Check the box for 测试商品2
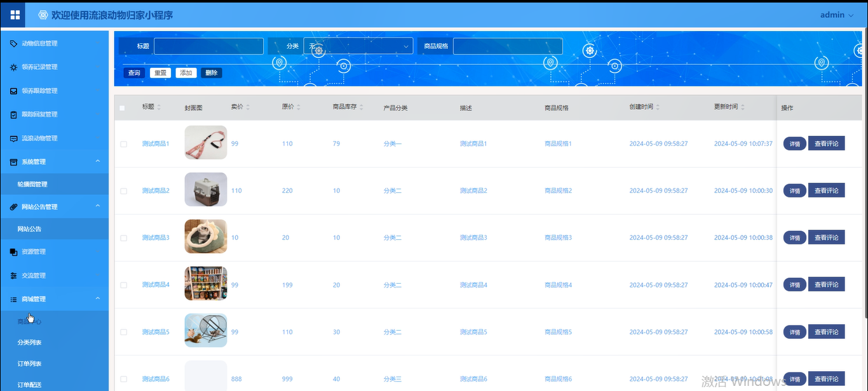Viewport: 868px width, 391px height. tap(124, 191)
